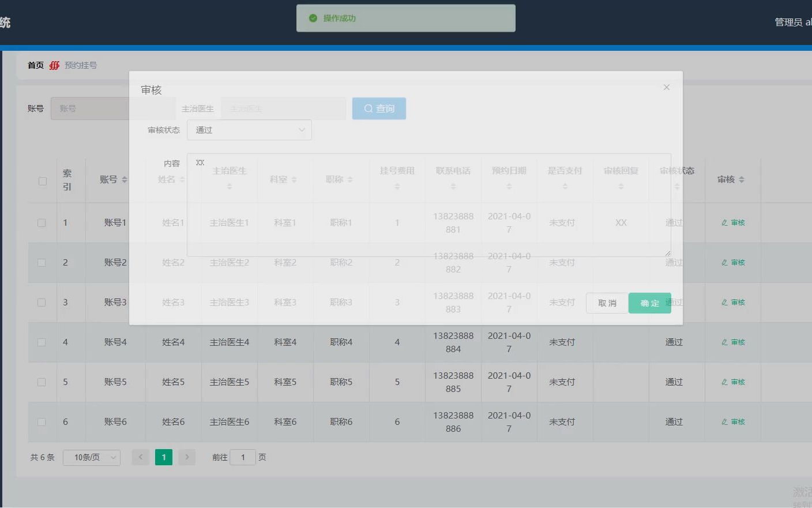812x508 pixels.
Task: Sort table by 审核回复 column
Action: click(621, 187)
